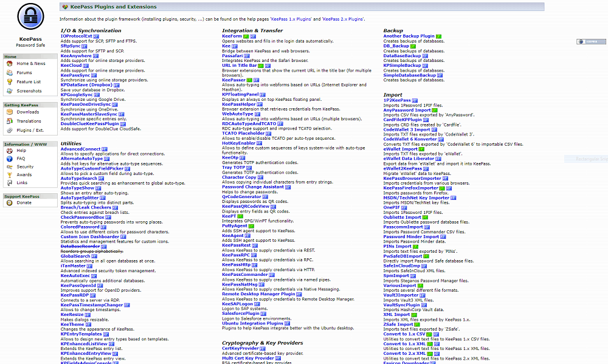608x364 pixels.
Task: Click the blue 2.x badge next to KeeAnywhere
Action: pos(95,56)
